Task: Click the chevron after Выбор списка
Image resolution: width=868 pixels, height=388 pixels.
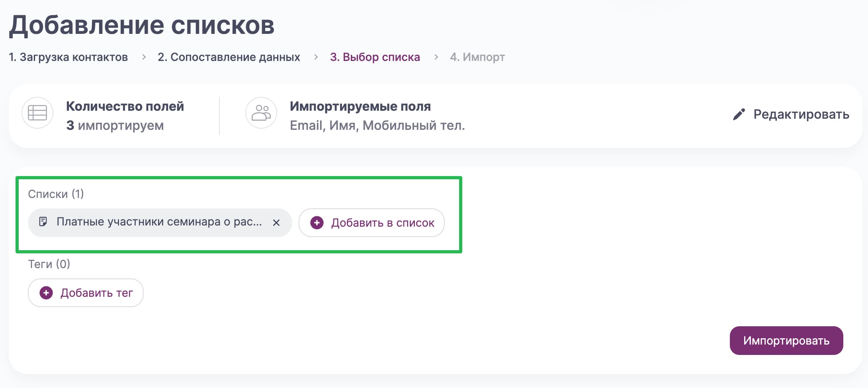Action: (x=436, y=57)
